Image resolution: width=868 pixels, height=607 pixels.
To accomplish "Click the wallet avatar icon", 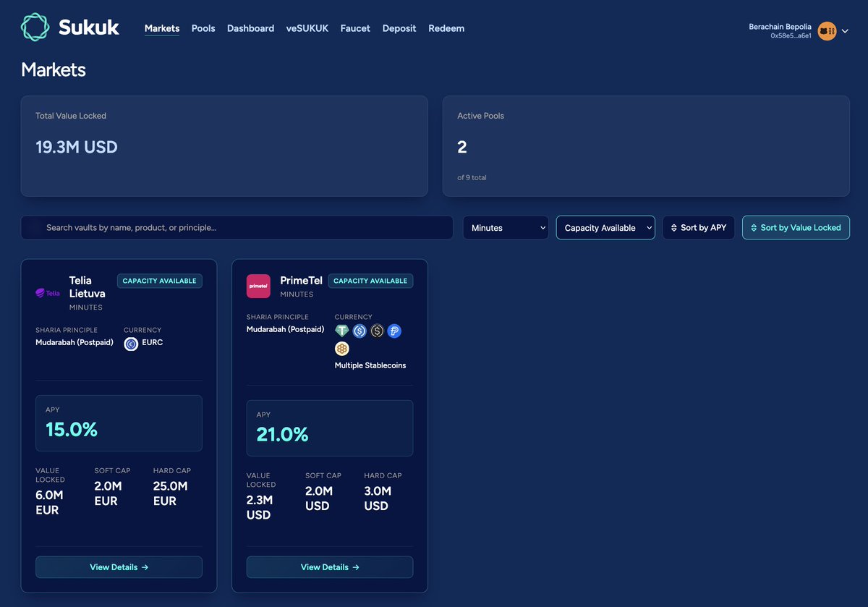I will coord(827,31).
